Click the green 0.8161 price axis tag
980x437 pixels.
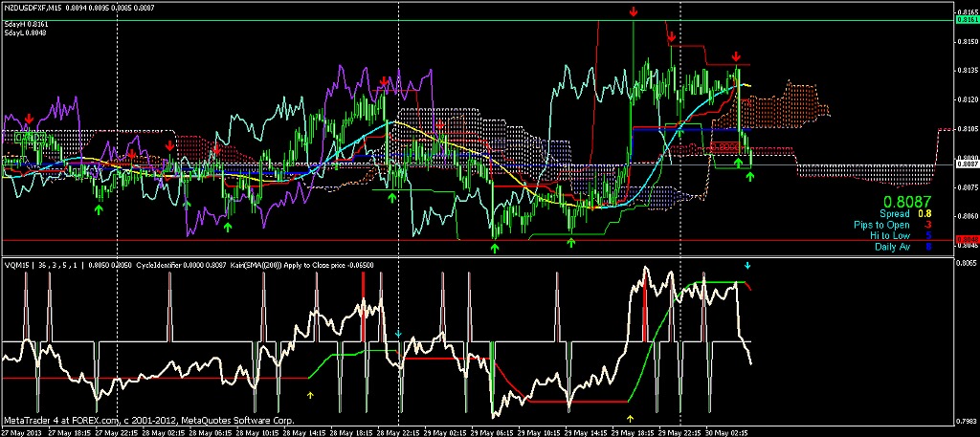pyautogui.click(x=968, y=20)
